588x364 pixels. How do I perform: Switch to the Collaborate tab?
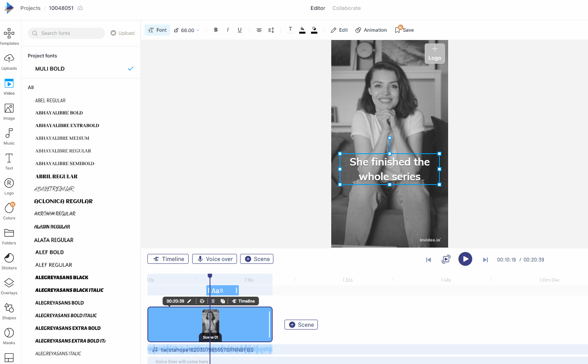[346, 8]
